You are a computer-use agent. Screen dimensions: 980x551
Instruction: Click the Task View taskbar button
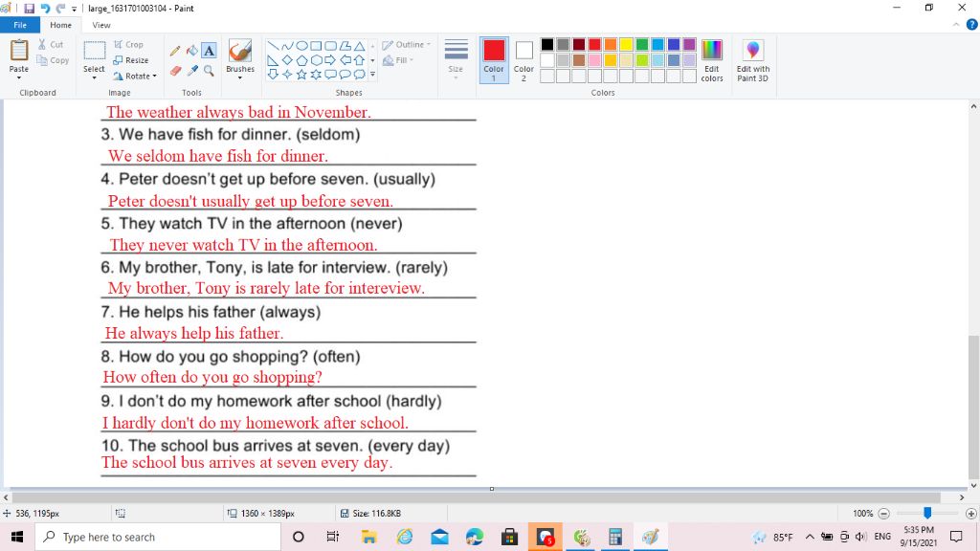click(332, 538)
